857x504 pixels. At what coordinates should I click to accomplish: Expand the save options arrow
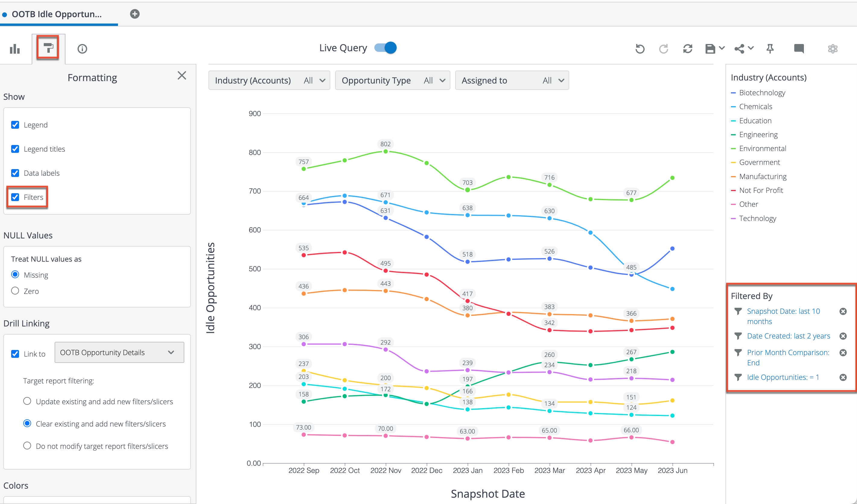tap(722, 48)
